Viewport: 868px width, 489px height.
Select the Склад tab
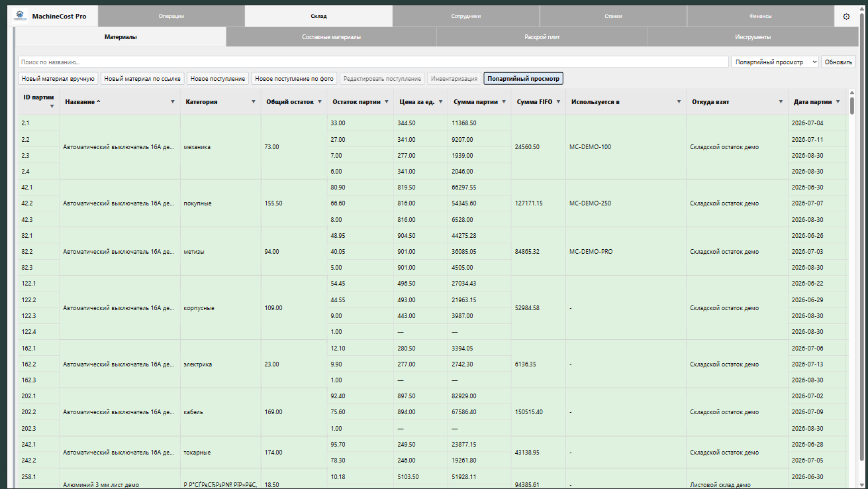pyautogui.click(x=318, y=16)
